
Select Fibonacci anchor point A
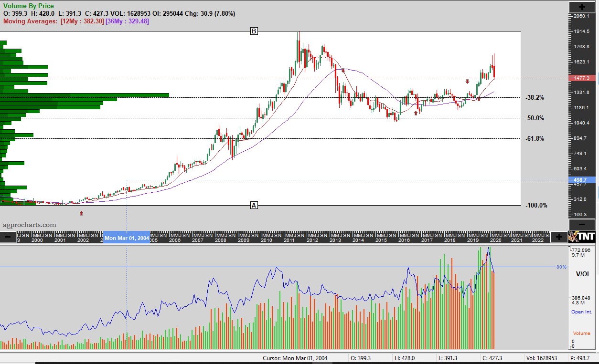click(x=254, y=205)
